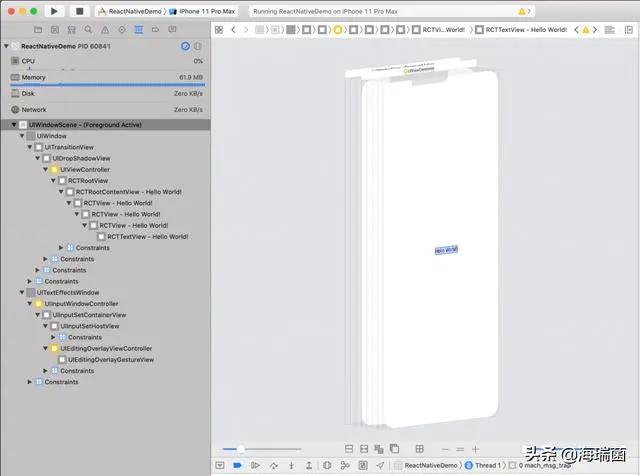This screenshot has height=476, width=640.
Task: Open the Breakpoint navigator icon
Action: click(156, 29)
